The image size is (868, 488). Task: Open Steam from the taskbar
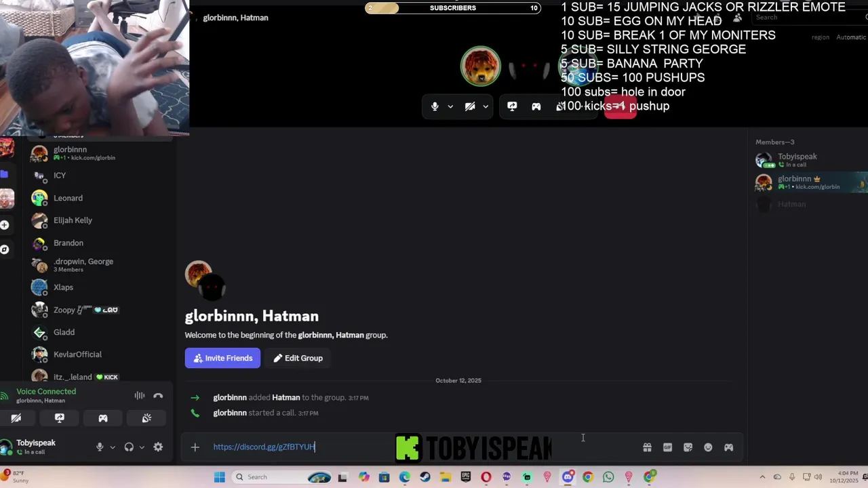425,477
